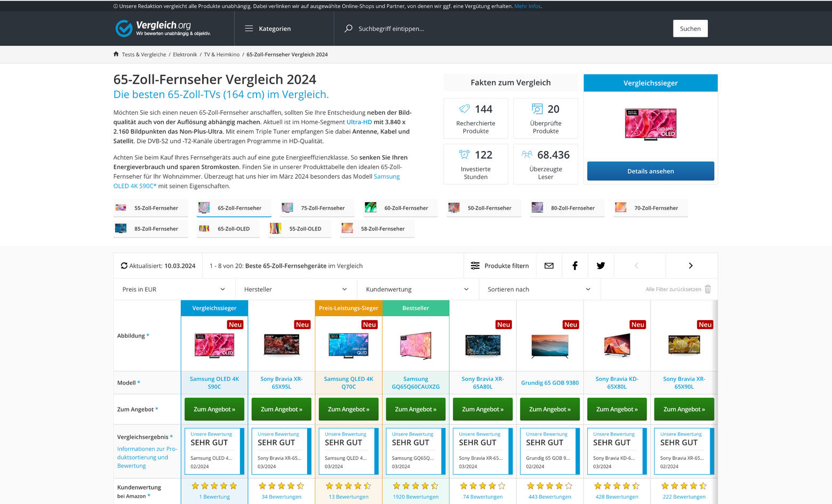832x504 pixels.
Task: Open the Kategorien hamburger menu
Action: tap(249, 29)
